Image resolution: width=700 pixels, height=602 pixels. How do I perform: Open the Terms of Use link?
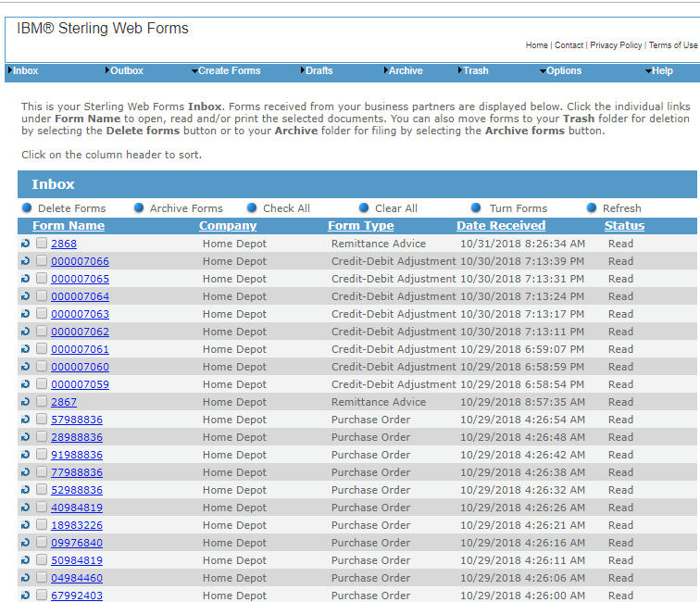coord(673,45)
